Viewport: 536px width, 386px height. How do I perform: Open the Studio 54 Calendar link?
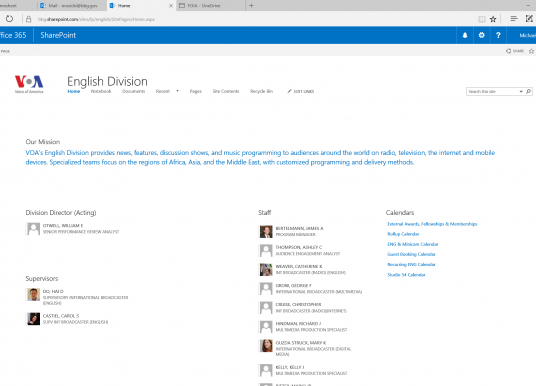(x=406, y=275)
